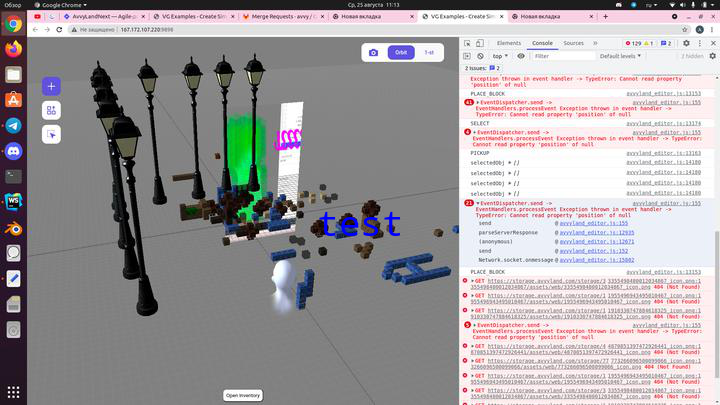Click the PLACE_BLOCK log above GET errors
This screenshot has height=405, width=720.
pos(487,272)
